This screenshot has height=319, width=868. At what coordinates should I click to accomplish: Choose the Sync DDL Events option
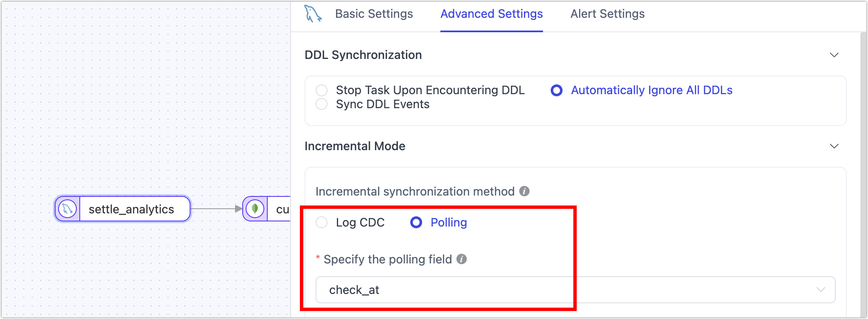point(322,104)
